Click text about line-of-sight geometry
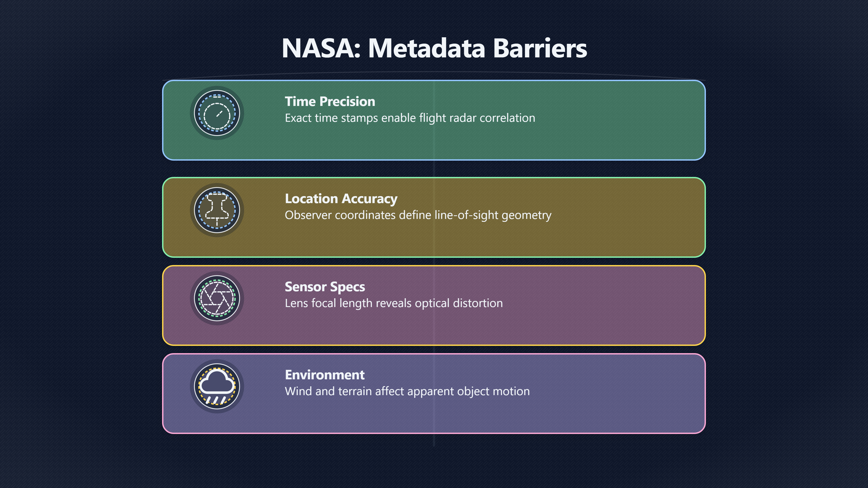This screenshot has width=868, height=488. click(418, 215)
